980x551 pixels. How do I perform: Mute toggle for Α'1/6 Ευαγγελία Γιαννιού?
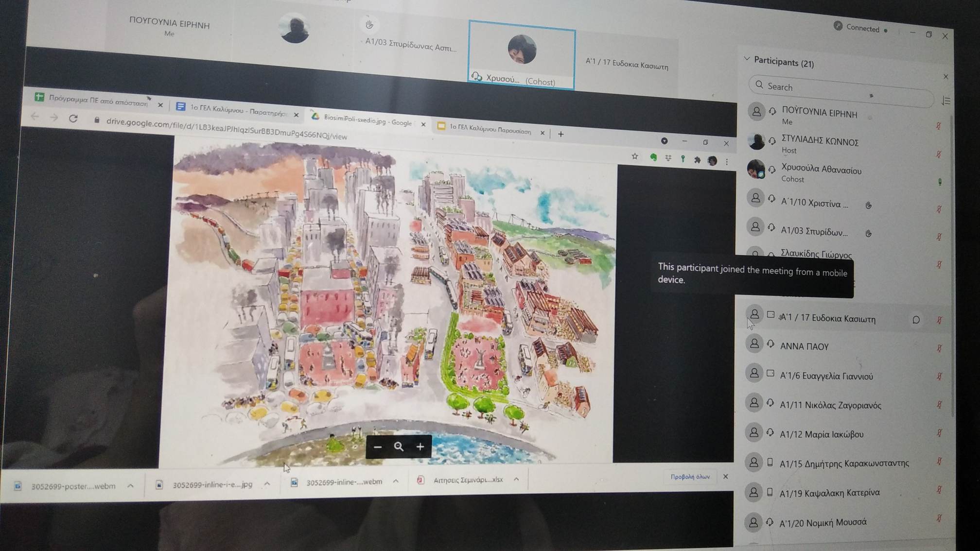pyautogui.click(x=939, y=376)
